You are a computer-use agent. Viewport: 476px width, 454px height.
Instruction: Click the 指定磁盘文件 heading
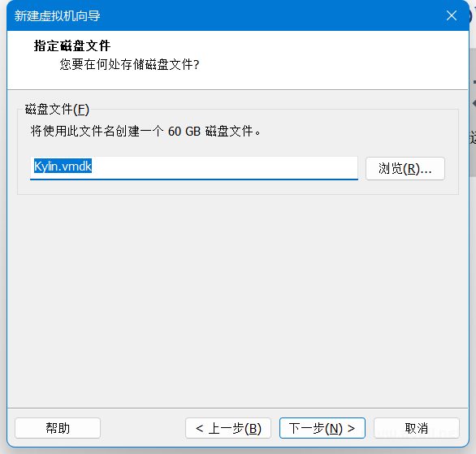pos(72,45)
